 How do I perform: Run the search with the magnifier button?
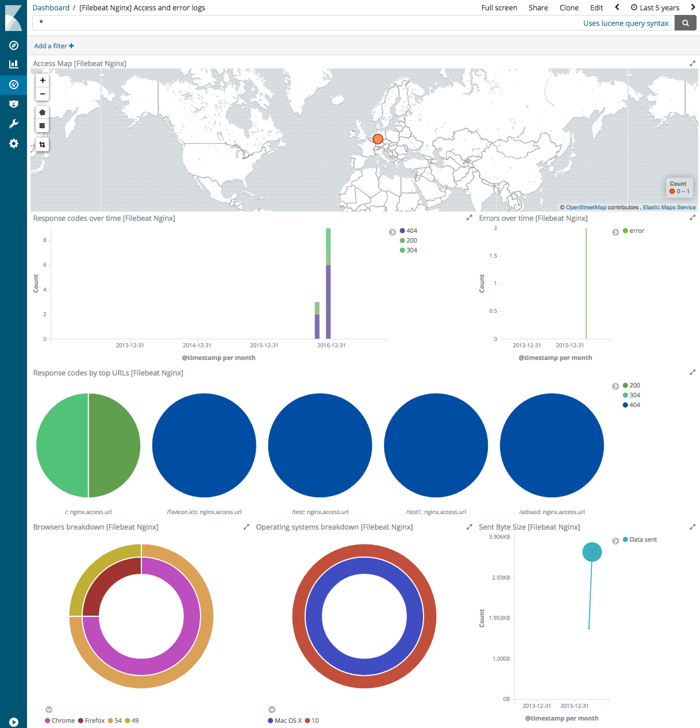685,23
